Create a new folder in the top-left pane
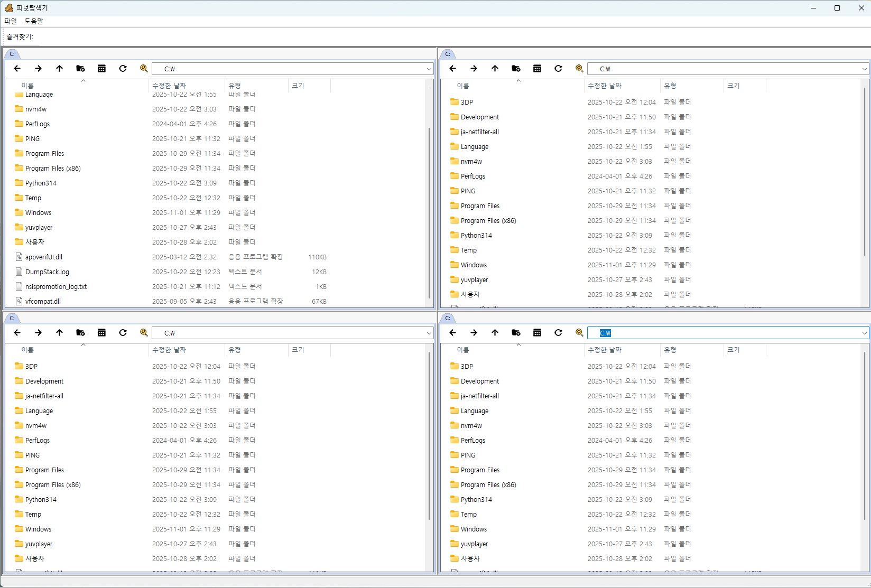The width and height of the screenshot is (871, 588). coord(80,69)
